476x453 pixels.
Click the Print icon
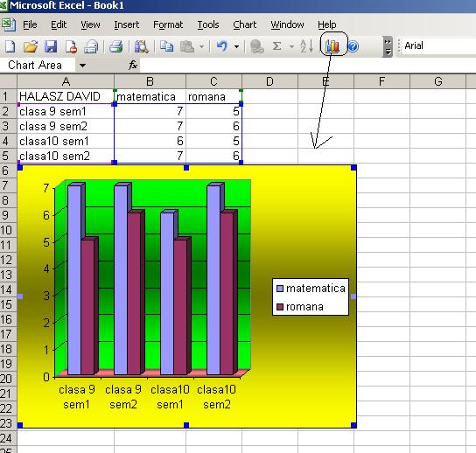click(116, 46)
